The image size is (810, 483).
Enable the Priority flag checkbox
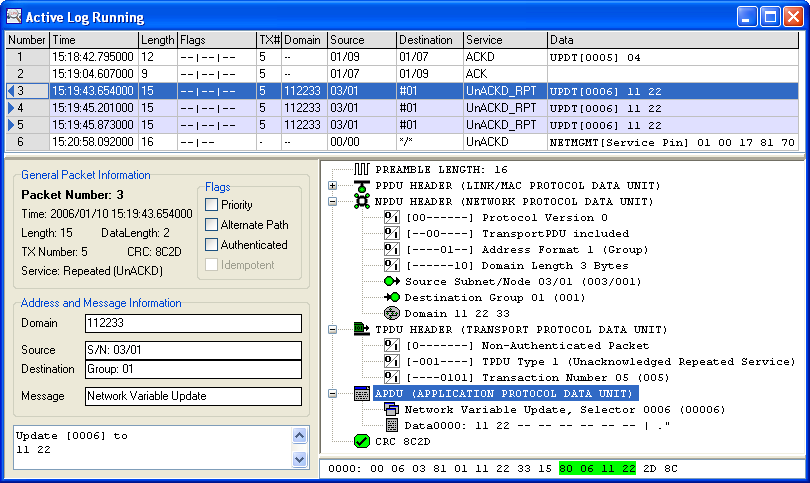[212, 205]
